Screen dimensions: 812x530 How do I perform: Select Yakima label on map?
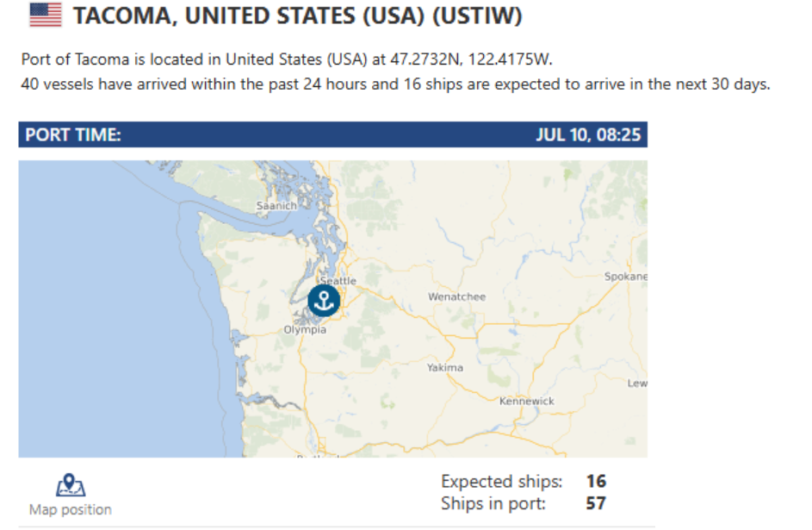tap(445, 367)
